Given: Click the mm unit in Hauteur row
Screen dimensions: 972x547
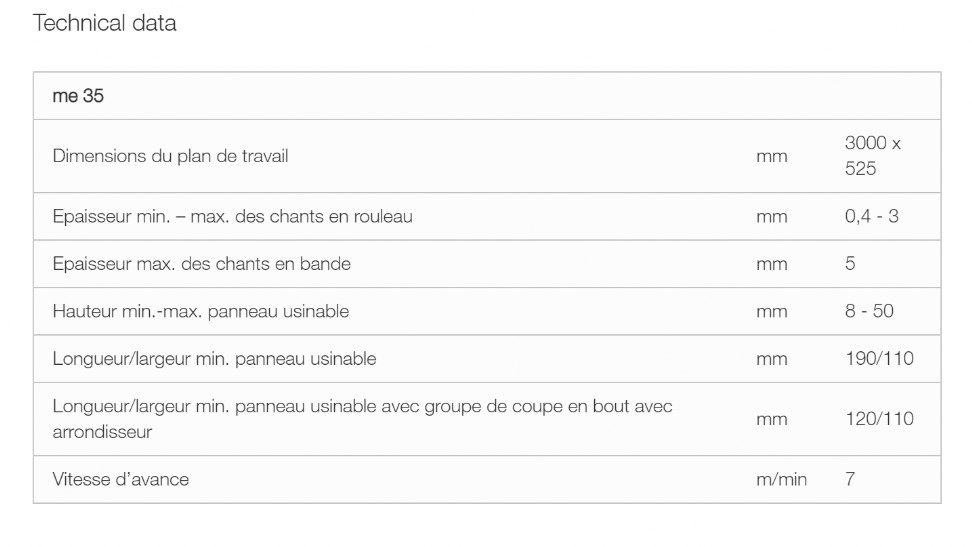Looking at the screenshot, I should click(771, 312).
